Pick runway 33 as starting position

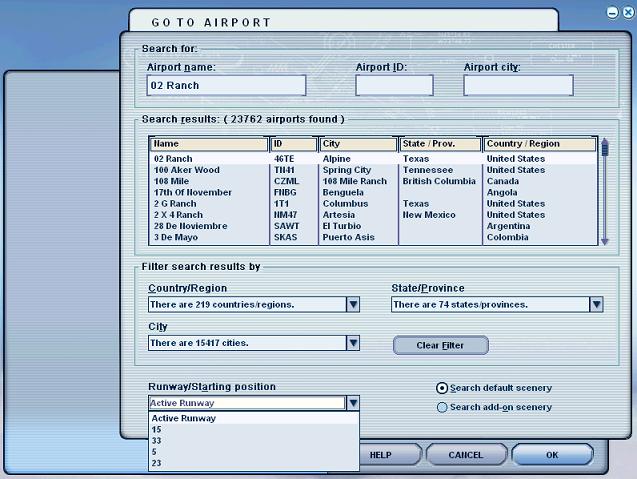pos(157,441)
